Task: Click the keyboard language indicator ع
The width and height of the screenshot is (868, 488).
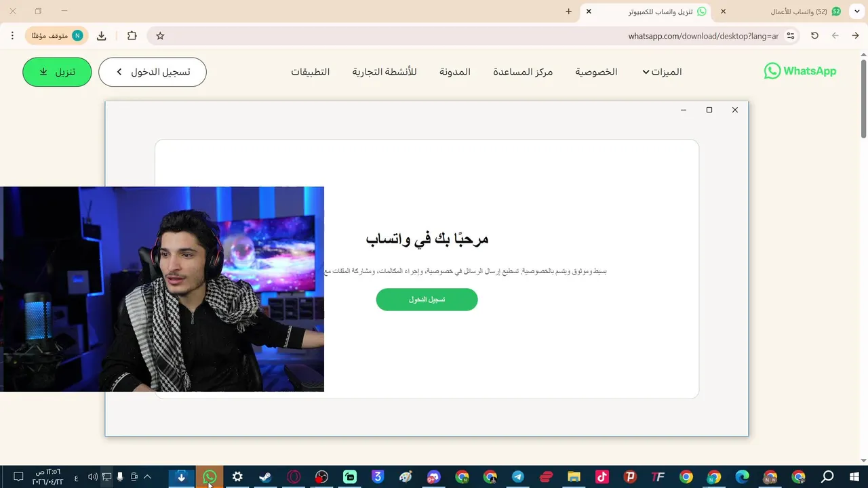Action: tap(76, 477)
